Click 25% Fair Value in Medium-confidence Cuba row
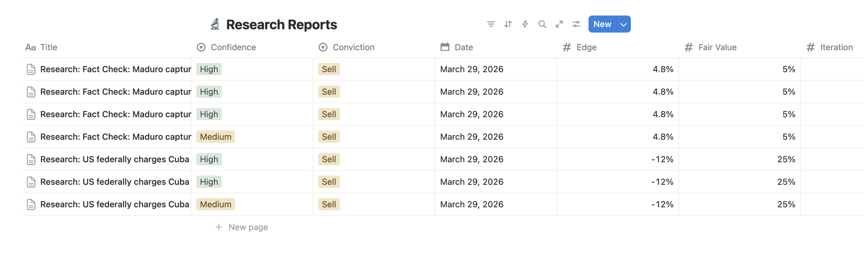 coord(786,205)
